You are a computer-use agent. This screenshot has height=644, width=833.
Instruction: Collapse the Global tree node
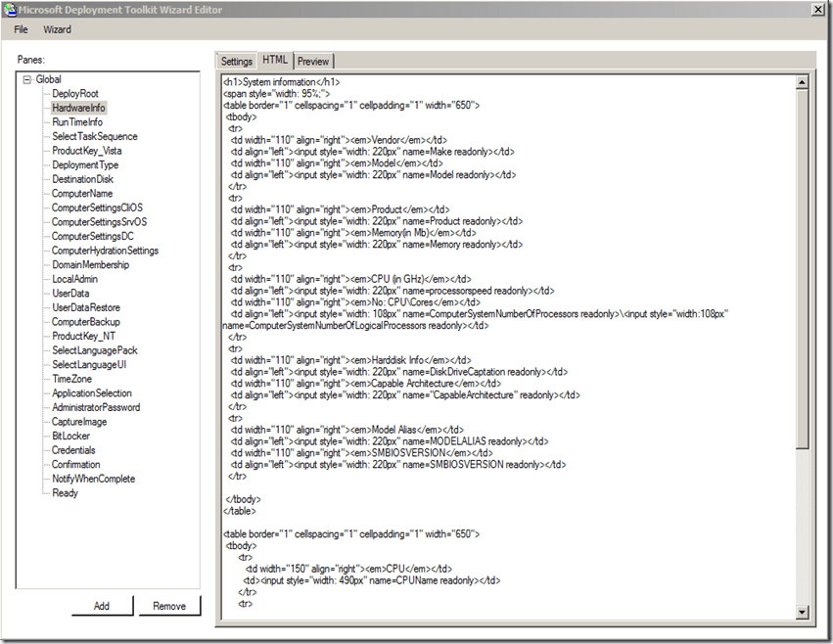[x=27, y=79]
